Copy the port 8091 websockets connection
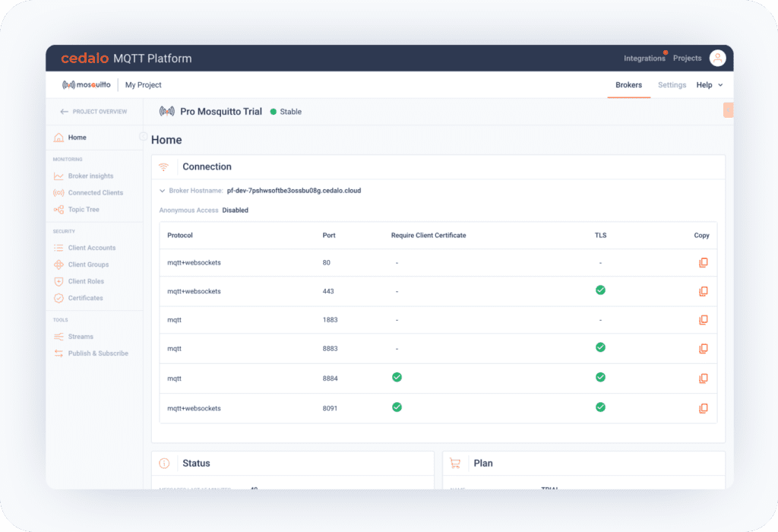 point(703,408)
